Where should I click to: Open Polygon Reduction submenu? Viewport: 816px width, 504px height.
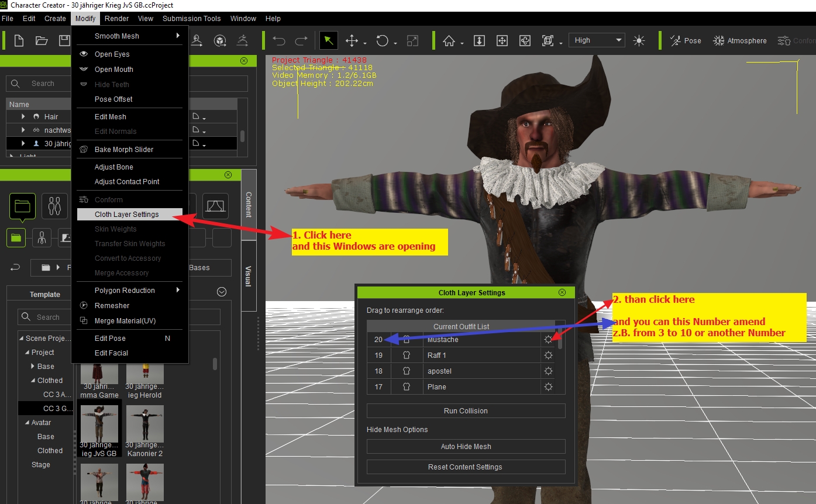point(129,290)
